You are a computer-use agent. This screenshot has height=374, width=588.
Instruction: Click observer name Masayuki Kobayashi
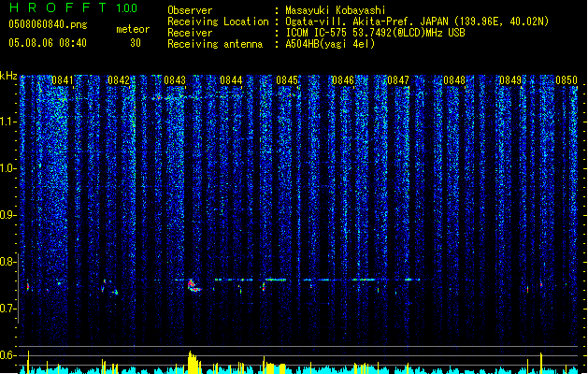(x=336, y=10)
